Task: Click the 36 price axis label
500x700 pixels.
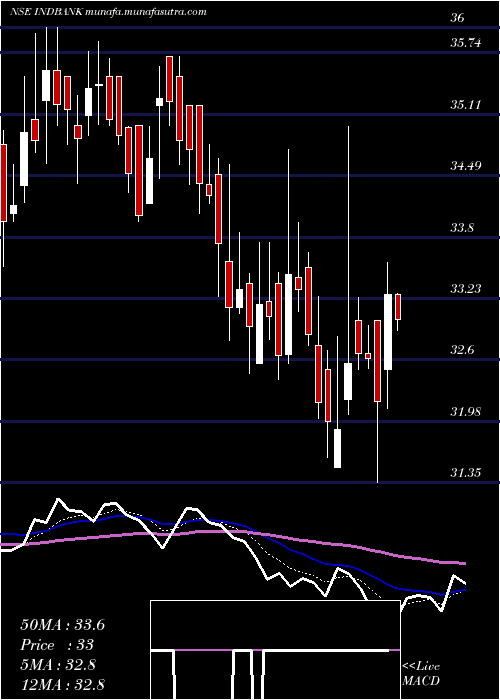Action: [x=458, y=17]
